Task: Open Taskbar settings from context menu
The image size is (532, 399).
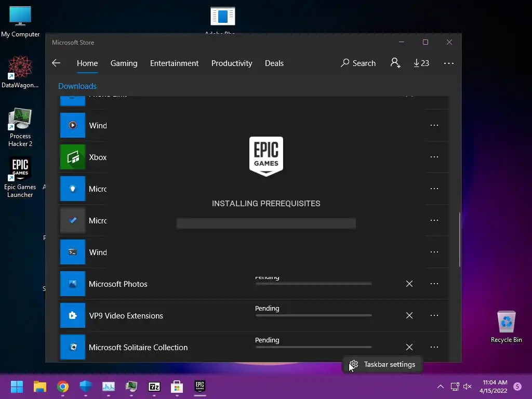Action: [x=382, y=364]
